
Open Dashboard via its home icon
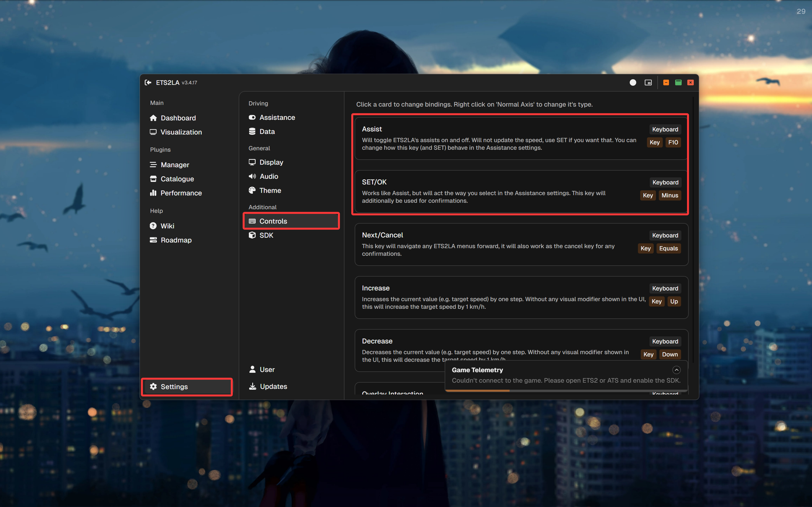click(153, 118)
